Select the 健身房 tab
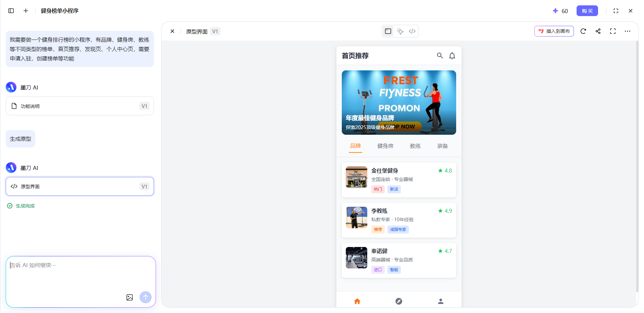 tap(385, 146)
